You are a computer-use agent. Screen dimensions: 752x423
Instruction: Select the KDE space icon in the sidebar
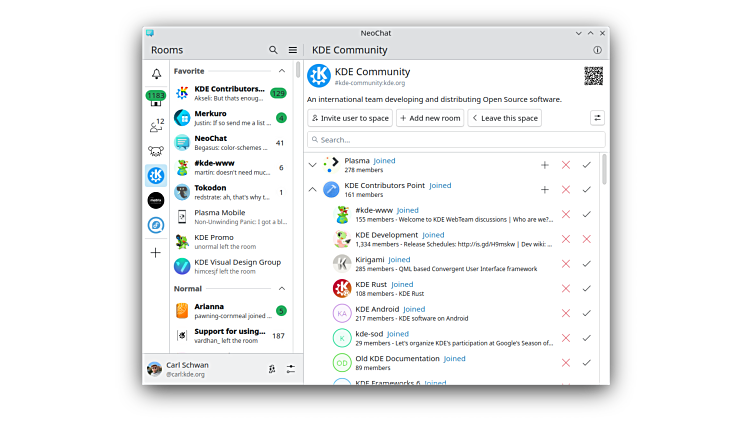tap(156, 175)
